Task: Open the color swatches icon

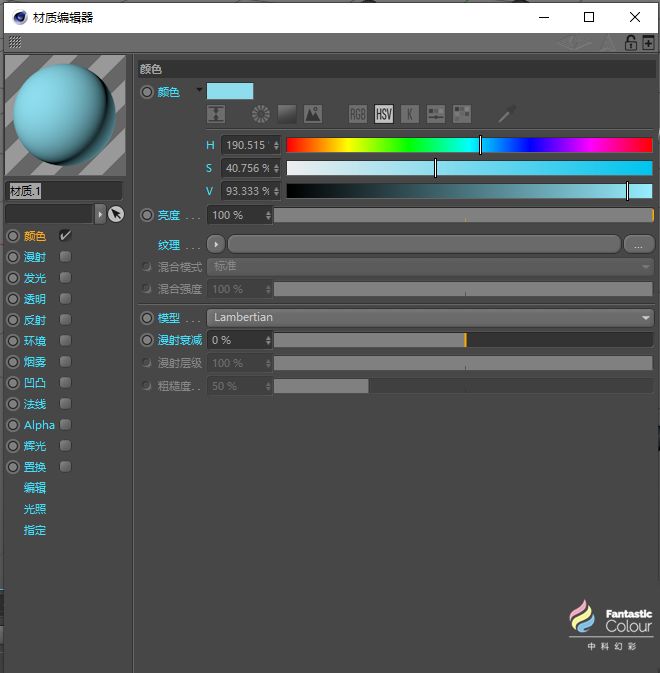Action: [x=462, y=114]
